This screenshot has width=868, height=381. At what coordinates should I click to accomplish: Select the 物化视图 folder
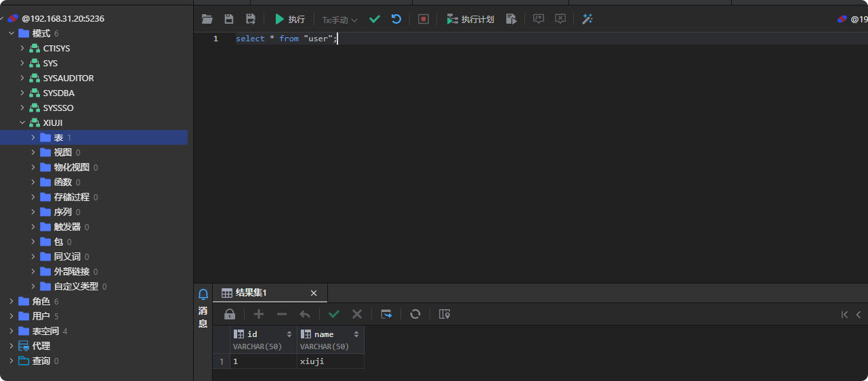[71, 167]
